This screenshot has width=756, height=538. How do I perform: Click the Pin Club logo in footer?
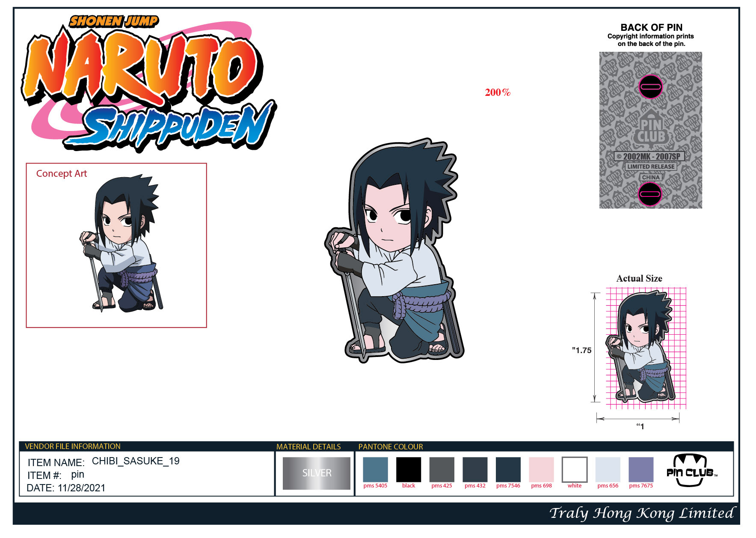coord(691,470)
